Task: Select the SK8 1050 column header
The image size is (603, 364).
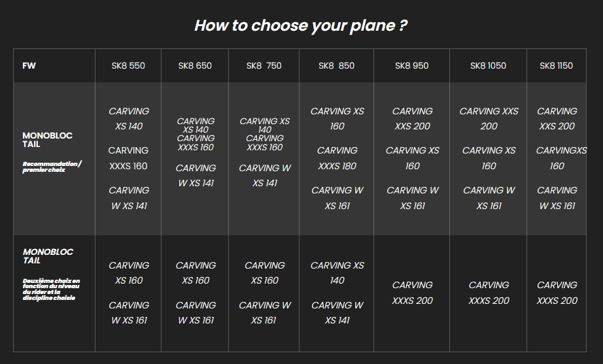Action: pos(489,66)
